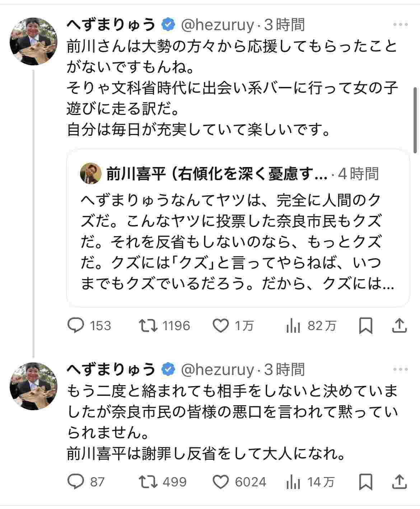This screenshot has width=420, height=509.
Task: Open the first tweet's profile avatar
Action: [33, 41]
